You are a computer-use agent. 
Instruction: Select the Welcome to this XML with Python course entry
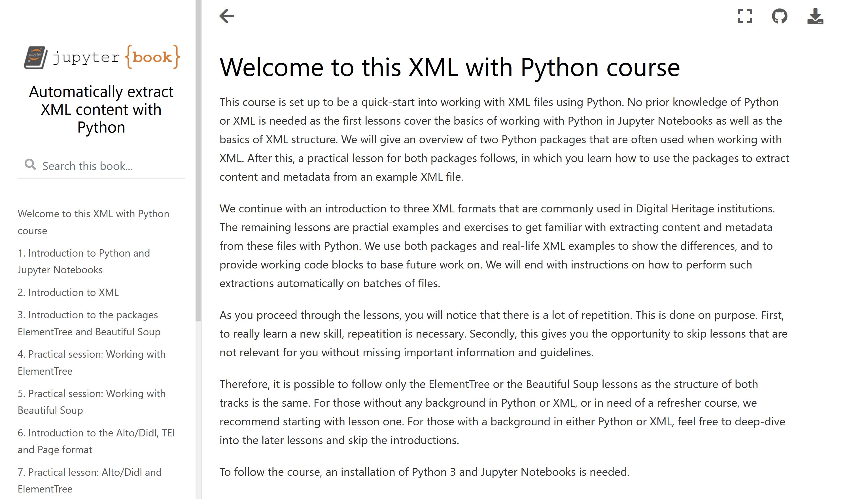93,222
